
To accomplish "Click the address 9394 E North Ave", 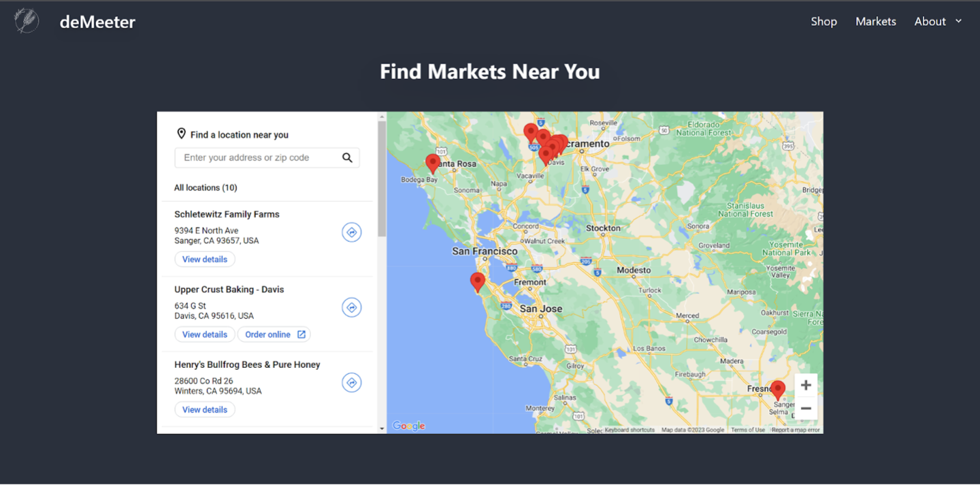I will (206, 230).
